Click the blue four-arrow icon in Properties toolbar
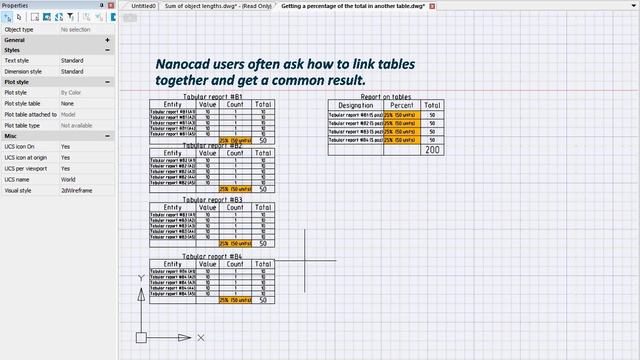The image size is (640, 360). click(59, 17)
